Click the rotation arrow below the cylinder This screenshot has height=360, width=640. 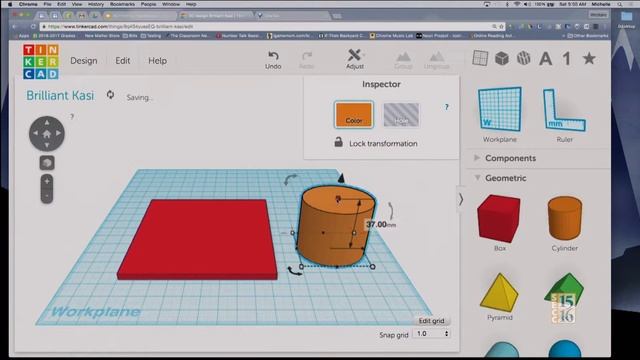tap(294, 271)
